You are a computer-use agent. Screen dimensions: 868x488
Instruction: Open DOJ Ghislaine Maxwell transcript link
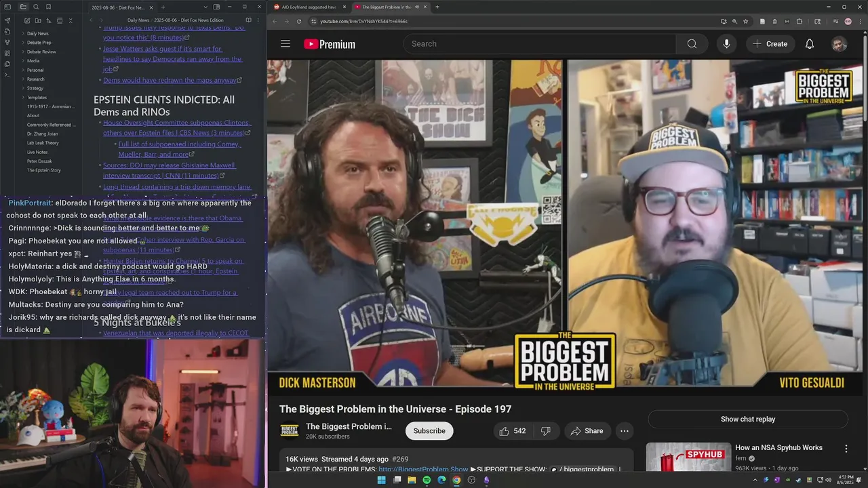[x=170, y=170]
